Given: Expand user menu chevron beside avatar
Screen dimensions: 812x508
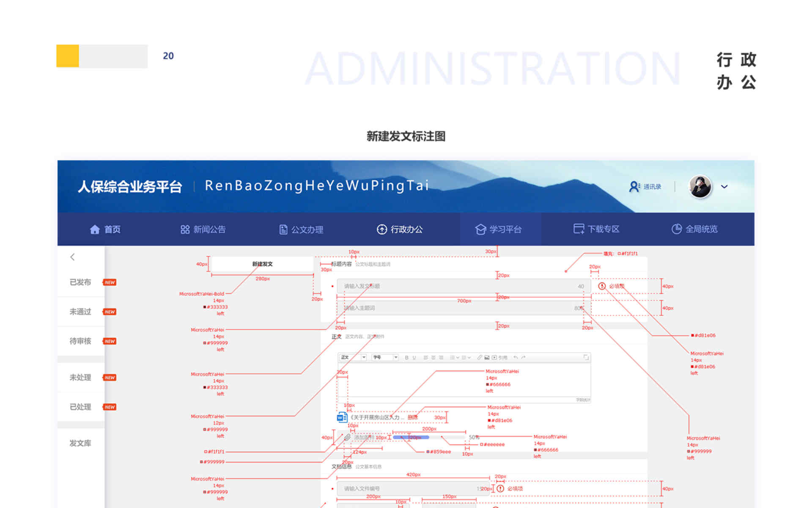Looking at the screenshot, I should [x=724, y=187].
